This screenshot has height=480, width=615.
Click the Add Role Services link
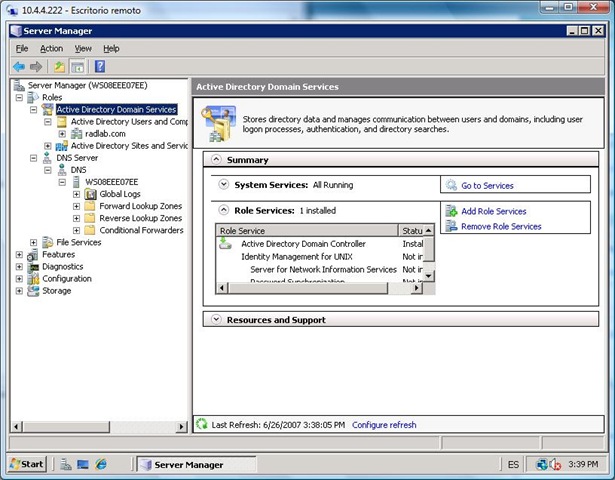(x=493, y=211)
